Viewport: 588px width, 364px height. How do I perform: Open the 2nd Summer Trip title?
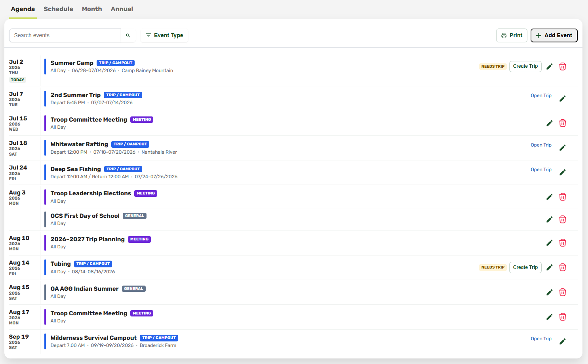pos(75,95)
